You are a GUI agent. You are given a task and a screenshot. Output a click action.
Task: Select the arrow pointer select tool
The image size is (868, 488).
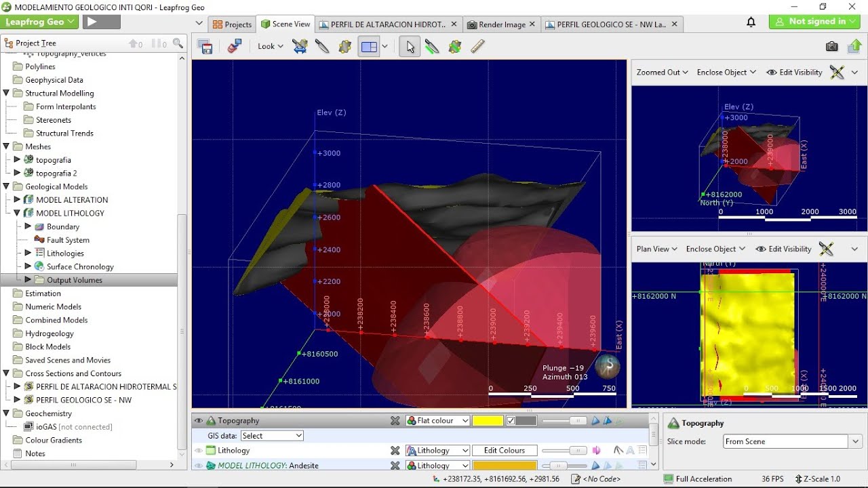coord(410,47)
